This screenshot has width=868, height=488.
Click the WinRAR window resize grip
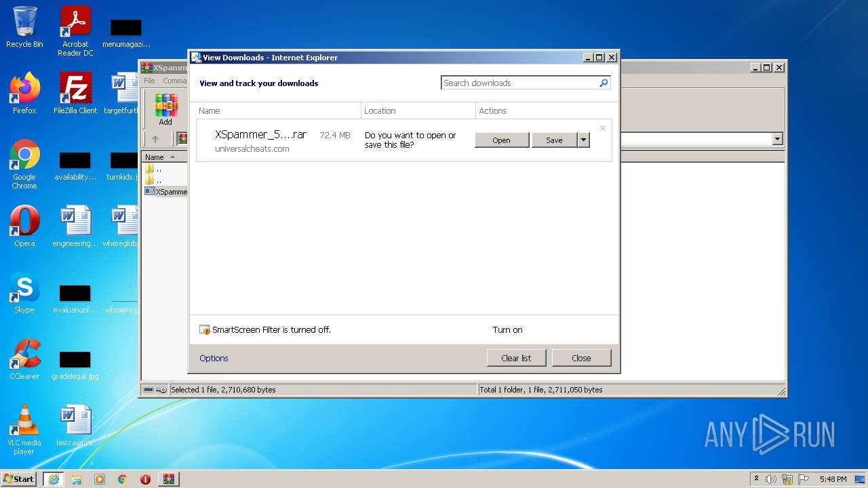(781, 391)
